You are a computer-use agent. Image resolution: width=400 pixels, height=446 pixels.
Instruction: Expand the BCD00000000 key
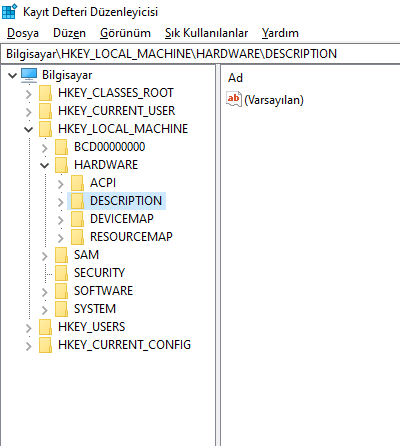click(45, 148)
